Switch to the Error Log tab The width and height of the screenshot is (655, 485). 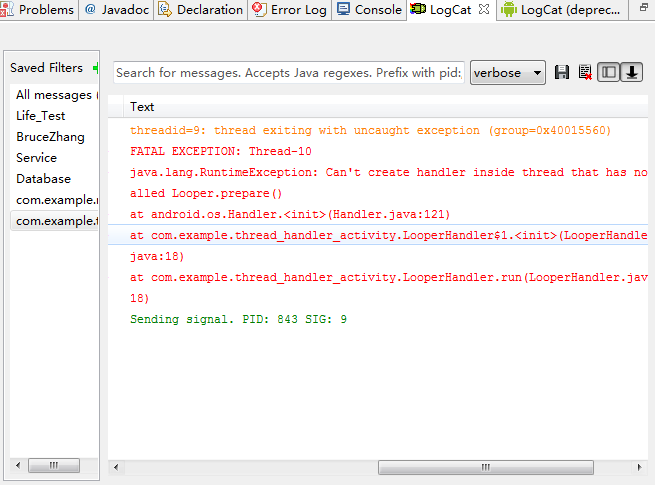point(290,9)
